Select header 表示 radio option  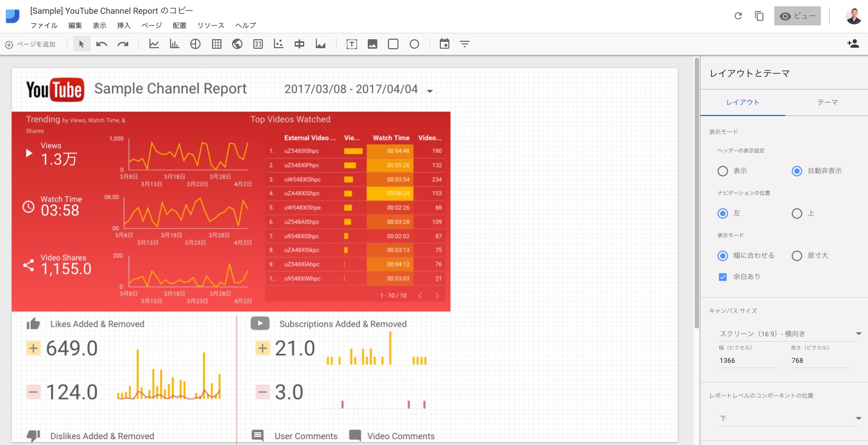coord(723,171)
